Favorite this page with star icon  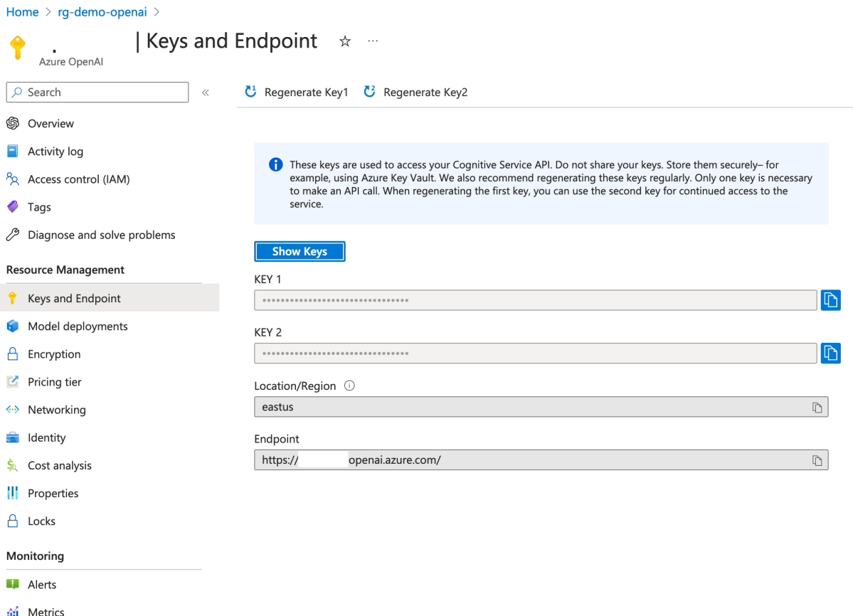click(345, 41)
